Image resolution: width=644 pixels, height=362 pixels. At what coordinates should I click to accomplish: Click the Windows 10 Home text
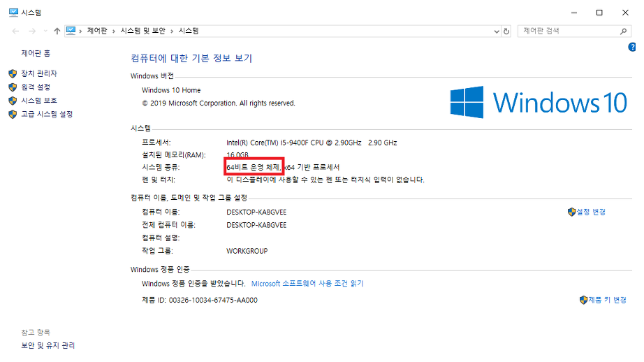171,90
